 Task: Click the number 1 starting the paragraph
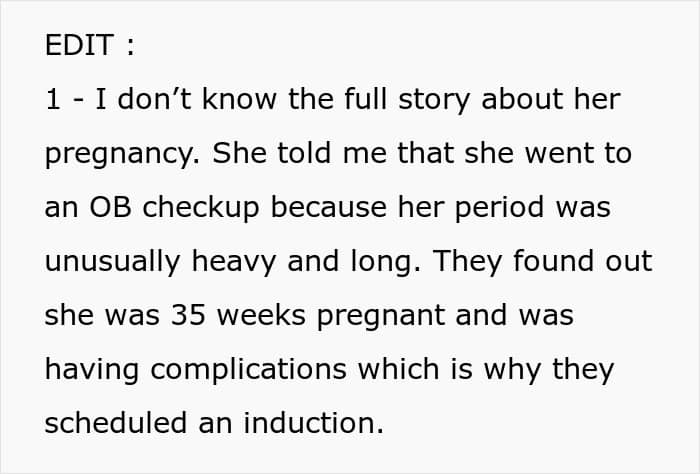coord(53,99)
